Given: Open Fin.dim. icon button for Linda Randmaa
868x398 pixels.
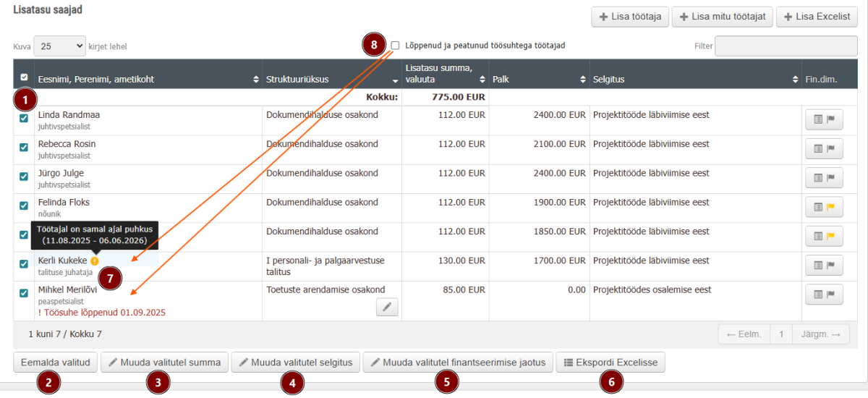Looking at the screenshot, I should 824,119.
